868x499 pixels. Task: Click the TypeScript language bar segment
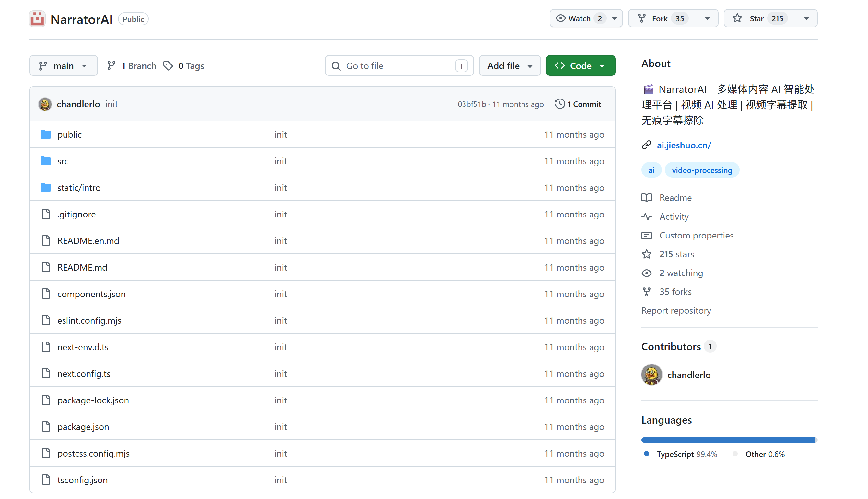tap(728, 440)
